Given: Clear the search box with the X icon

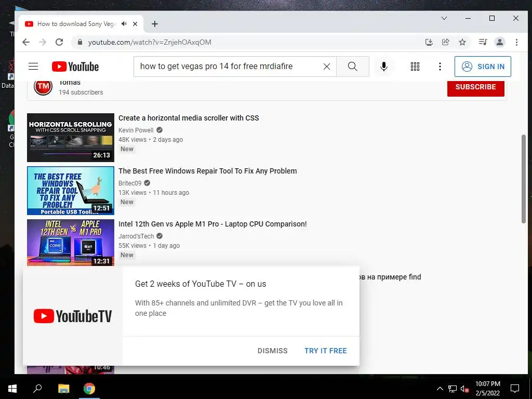Looking at the screenshot, I should pos(326,66).
